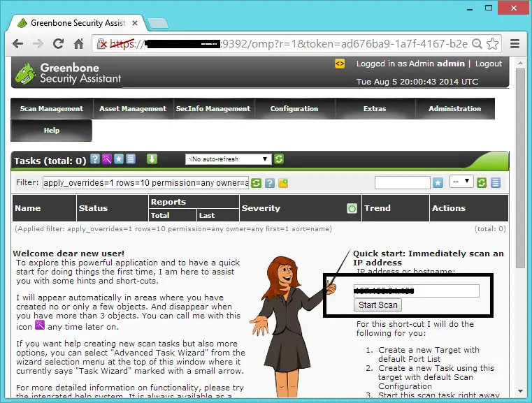Click the empty filter name field

403,183
